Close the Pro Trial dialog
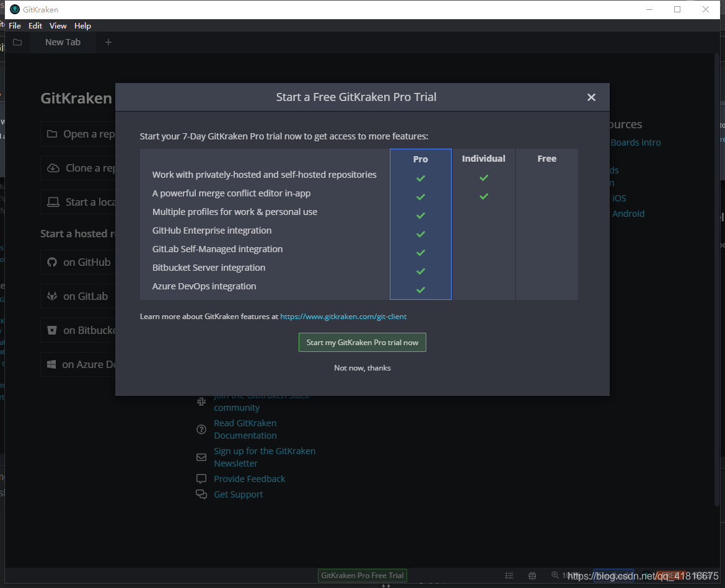Screen dimensions: 725x588 point(591,97)
